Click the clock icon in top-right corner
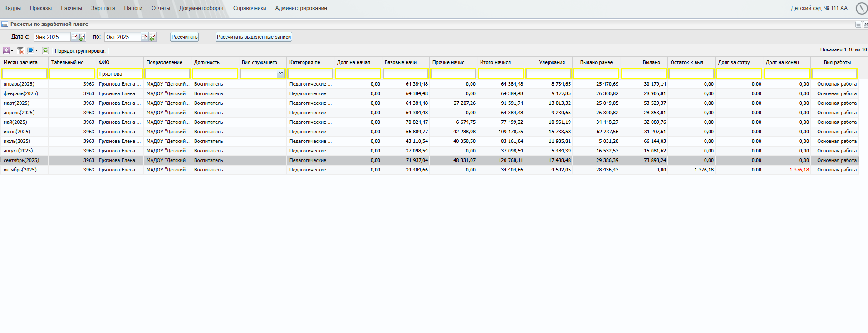The width and height of the screenshot is (868, 333). [861, 8]
